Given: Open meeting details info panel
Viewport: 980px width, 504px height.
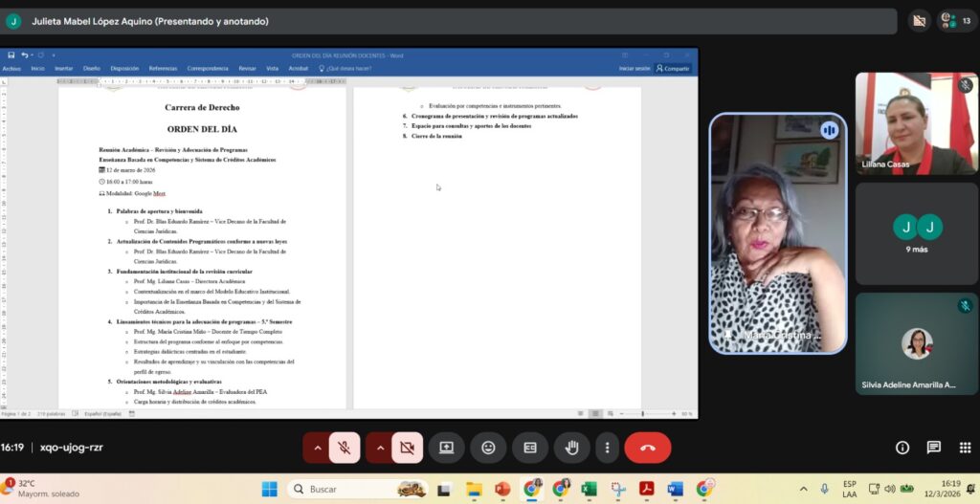Looking at the screenshot, I should [902, 448].
